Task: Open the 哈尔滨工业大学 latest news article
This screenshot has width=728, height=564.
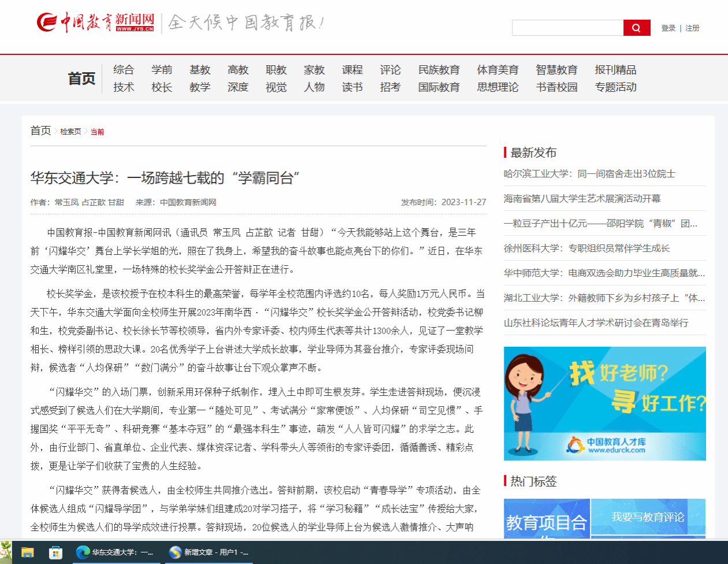Action: [x=589, y=174]
